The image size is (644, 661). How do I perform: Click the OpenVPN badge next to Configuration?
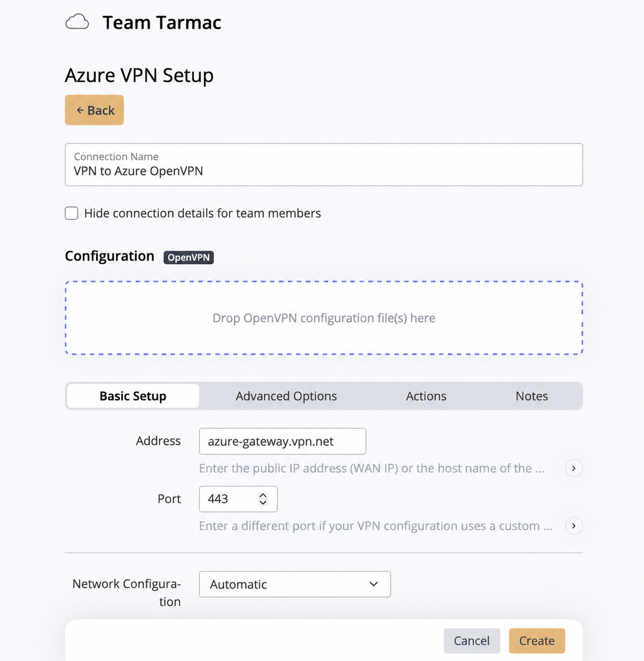pyautogui.click(x=188, y=257)
